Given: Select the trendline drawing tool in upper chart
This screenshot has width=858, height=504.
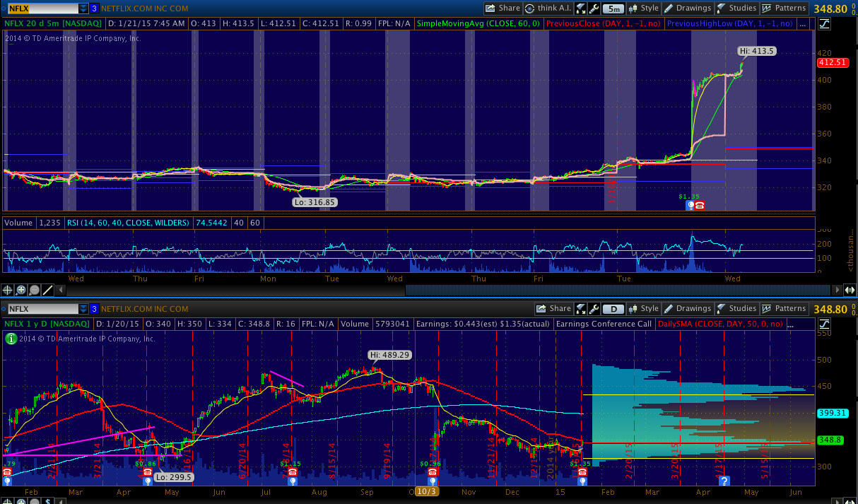Looking at the screenshot, I should click(x=48, y=290).
